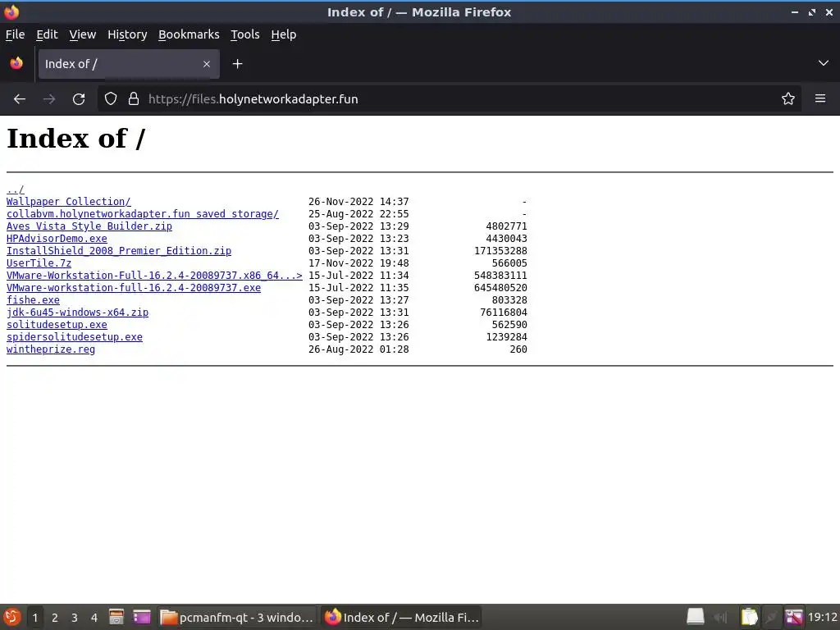Screen dimensions: 840x630
Task: Bookmark this page with the star
Action: tap(787, 98)
